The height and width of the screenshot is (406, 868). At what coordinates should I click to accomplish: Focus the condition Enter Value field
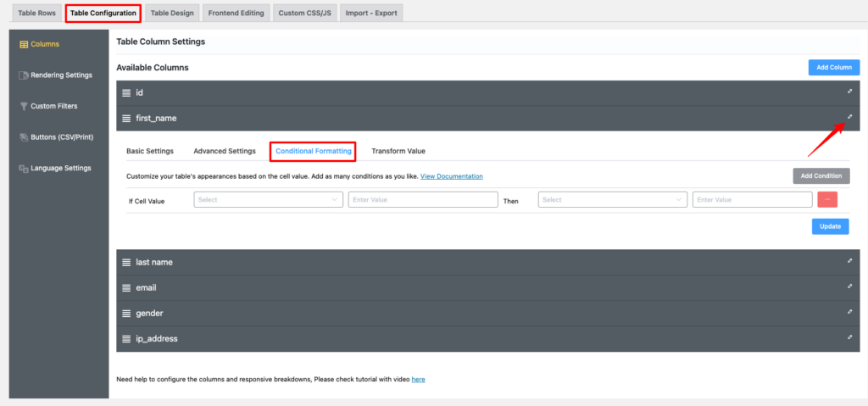[x=423, y=200]
